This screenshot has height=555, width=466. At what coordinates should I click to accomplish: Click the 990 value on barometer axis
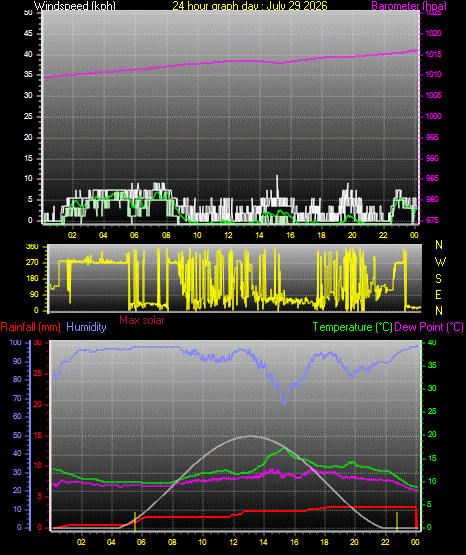click(x=432, y=158)
